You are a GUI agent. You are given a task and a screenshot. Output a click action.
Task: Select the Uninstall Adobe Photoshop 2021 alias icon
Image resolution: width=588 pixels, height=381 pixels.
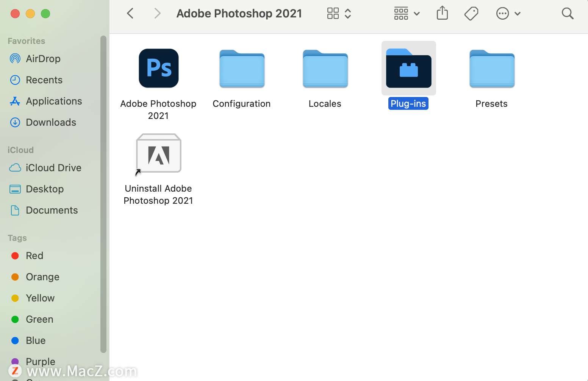[x=159, y=154]
